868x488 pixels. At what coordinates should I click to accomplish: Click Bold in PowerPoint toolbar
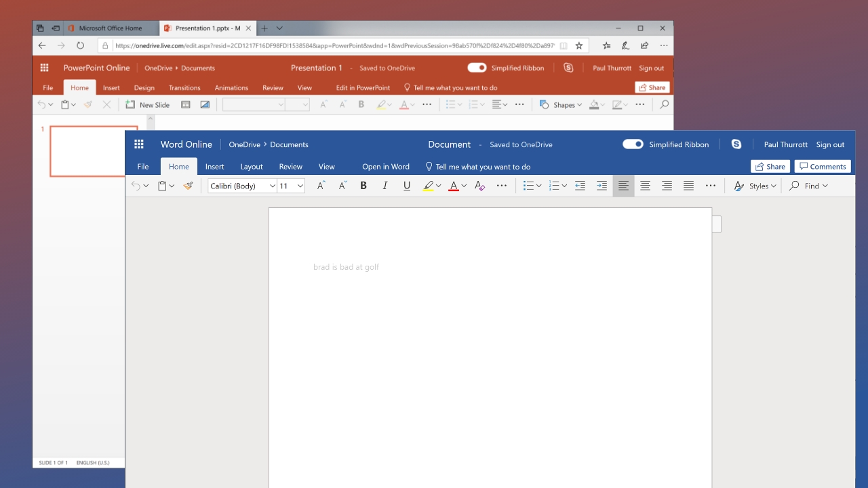(x=361, y=105)
